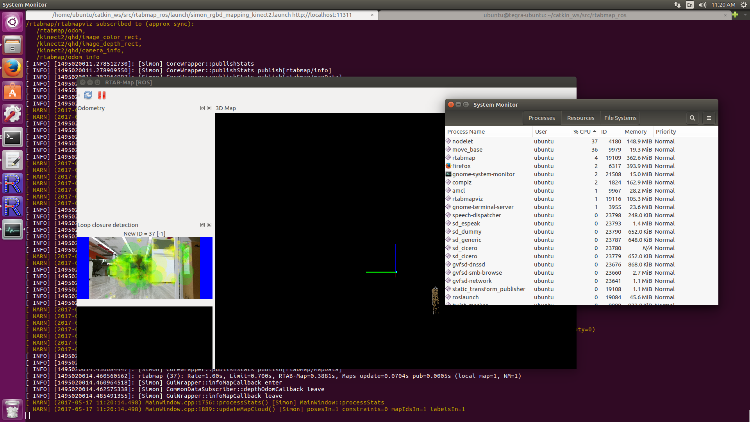Undock the Odometry panel with float button
The width and height of the screenshot is (750, 422).
coord(203,107)
